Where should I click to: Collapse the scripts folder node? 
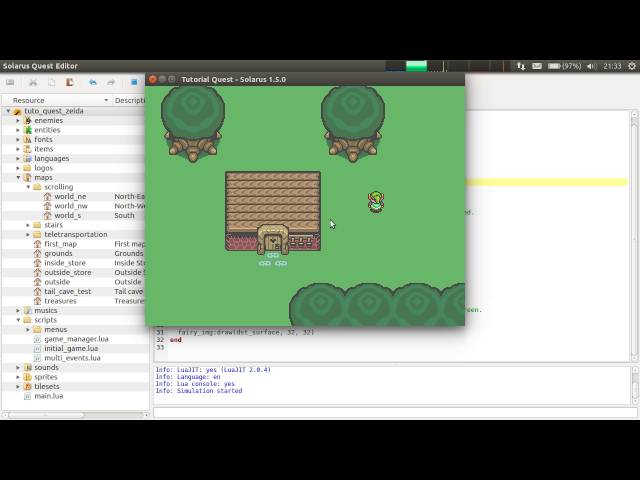(18, 320)
